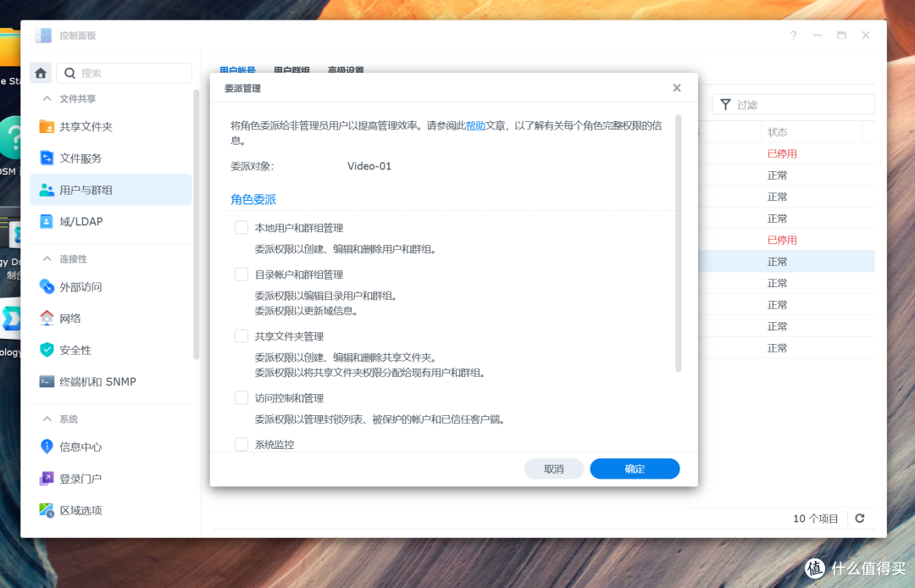Check 本地用户和群组管理 checkbox

coord(241,228)
